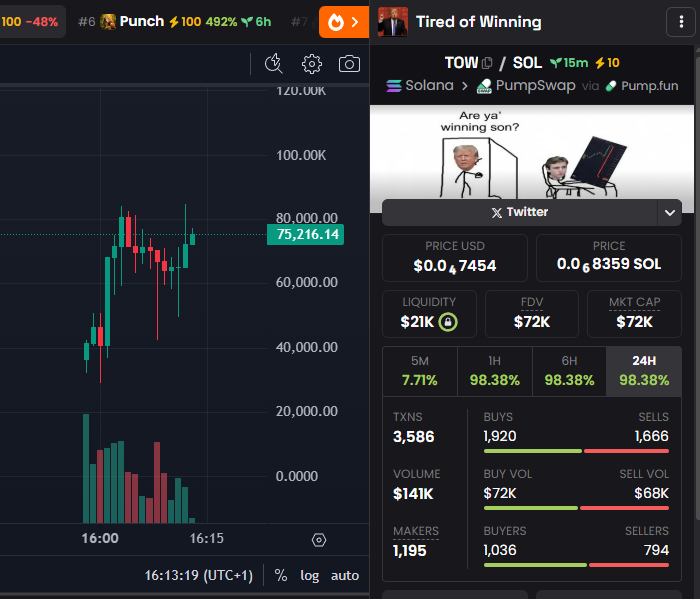Select the 24H timeframe tab
The height and width of the screenshot is (599, 700).
pyautogui.click(x=644, y=371)
